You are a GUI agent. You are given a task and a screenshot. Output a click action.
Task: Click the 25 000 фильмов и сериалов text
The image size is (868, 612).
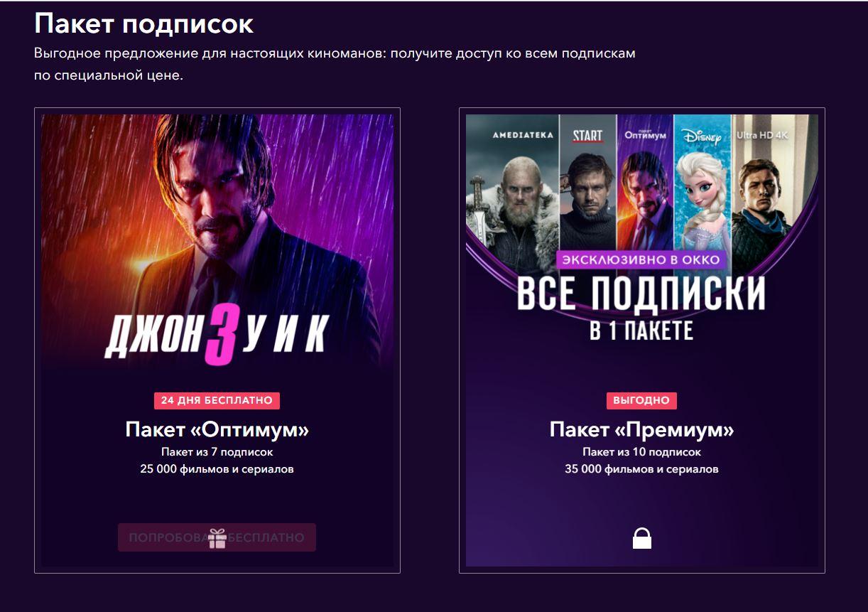pyautogui.click(x=217, y=469)
